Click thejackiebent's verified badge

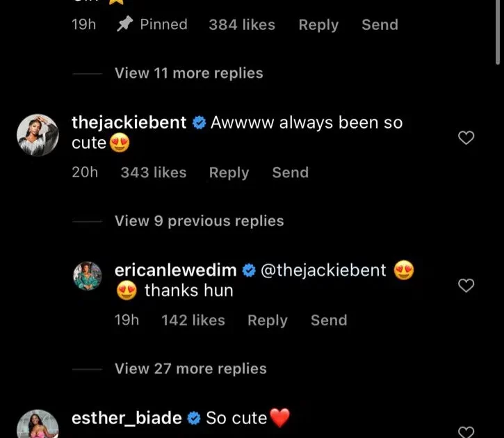[x=200, y=123]
